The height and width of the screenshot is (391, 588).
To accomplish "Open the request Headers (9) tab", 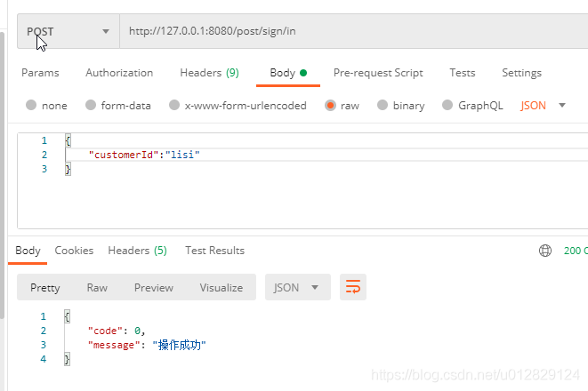I will click(209, 73).
